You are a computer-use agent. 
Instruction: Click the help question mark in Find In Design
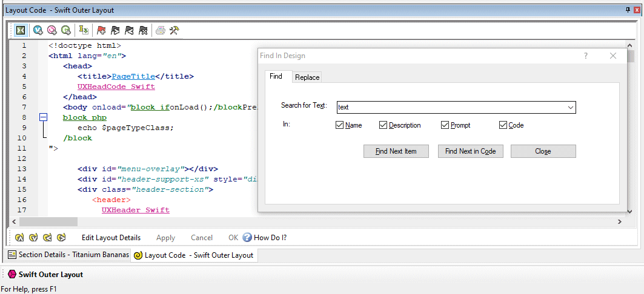pyautogui.click(x=586, y=56)
